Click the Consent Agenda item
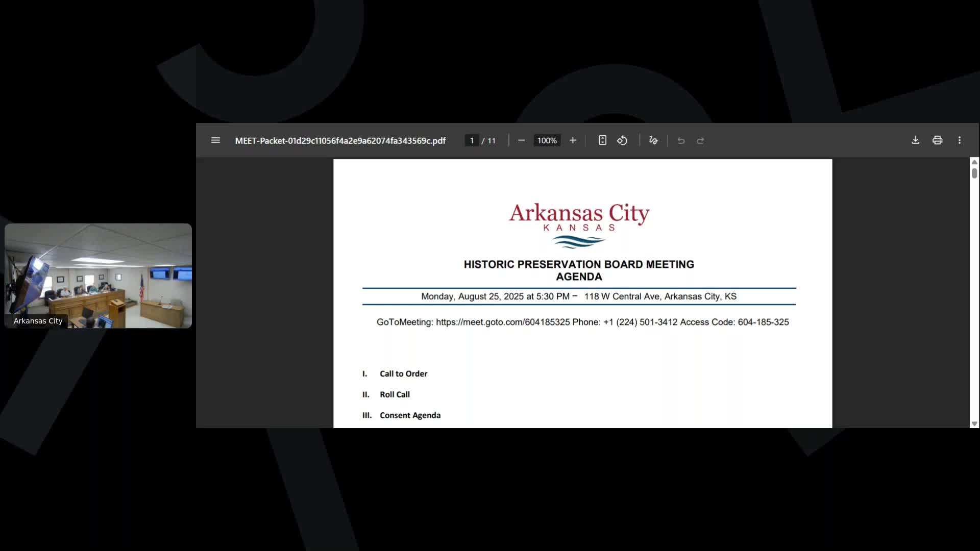 pos(410,415)
